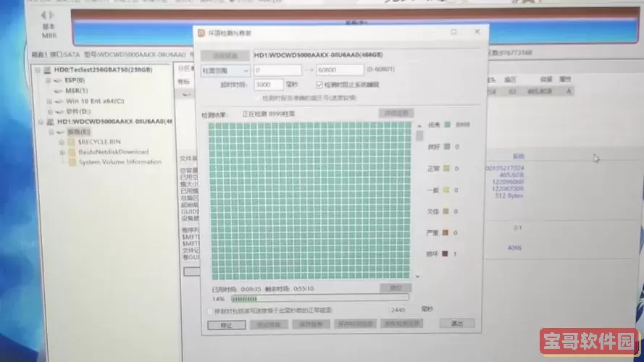Expand the (D:) partition node

(50, 111)
